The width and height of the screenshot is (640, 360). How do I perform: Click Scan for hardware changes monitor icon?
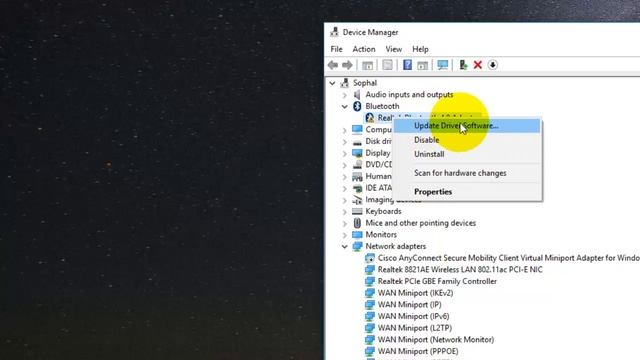pos(442,65)
